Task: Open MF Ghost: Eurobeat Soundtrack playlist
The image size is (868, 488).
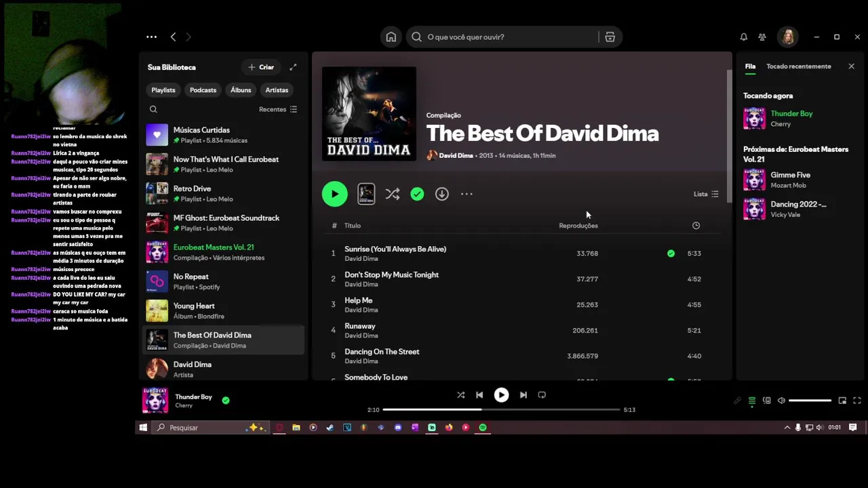Action: point(224,223)
